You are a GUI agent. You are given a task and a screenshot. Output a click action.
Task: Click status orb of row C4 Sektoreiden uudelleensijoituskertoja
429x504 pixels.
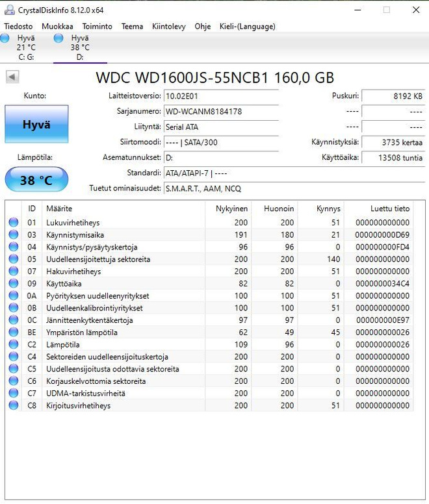pyautogui.click(x=14, y=357)
